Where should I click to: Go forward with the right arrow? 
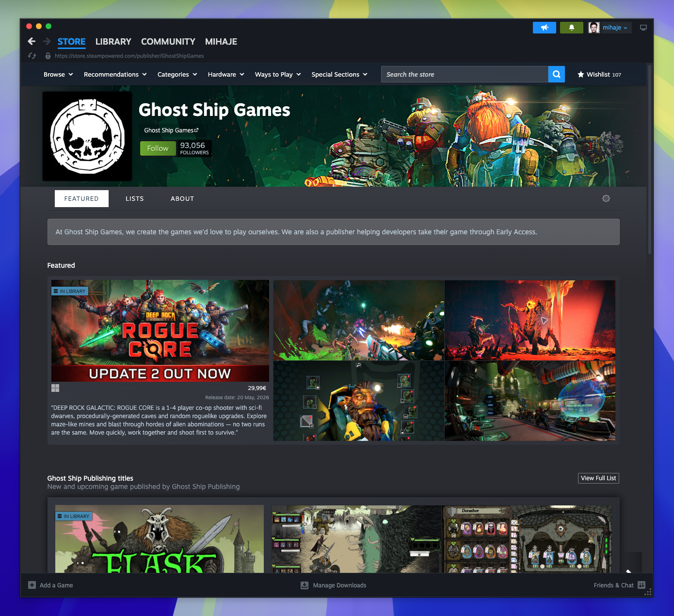point(47,41)
